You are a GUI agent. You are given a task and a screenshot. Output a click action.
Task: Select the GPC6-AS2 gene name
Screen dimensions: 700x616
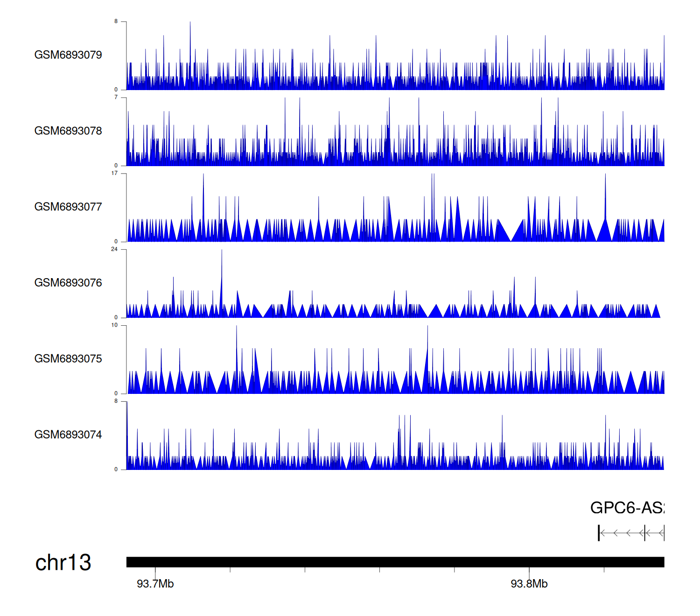click(627, 508)
